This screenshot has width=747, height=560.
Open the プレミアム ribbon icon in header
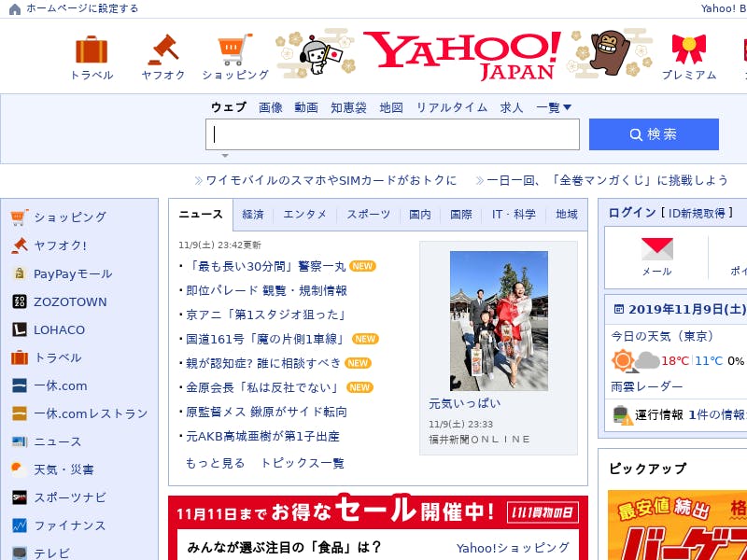tap(688, 49)
